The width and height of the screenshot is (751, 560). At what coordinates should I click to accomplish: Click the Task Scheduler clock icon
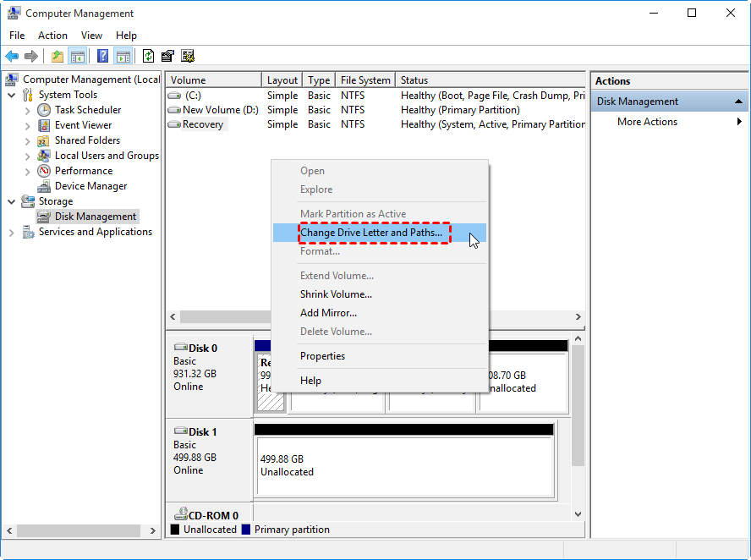[44, 110]
